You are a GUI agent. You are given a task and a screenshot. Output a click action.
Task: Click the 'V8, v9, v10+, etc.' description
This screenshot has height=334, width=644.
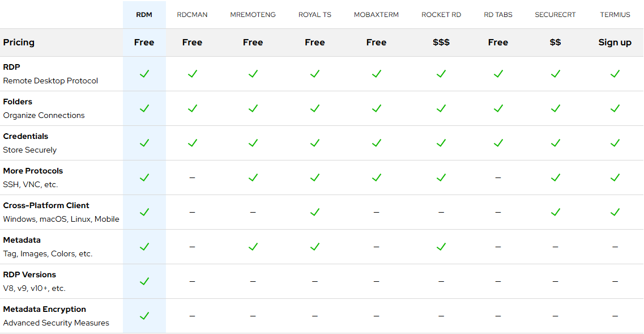[x=34, y=288]
